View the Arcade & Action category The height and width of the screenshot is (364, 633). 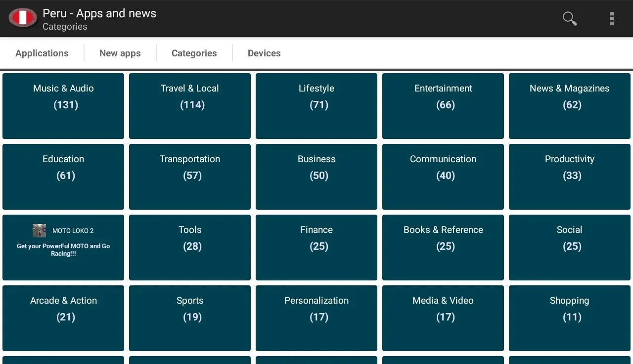coord(63,318)
